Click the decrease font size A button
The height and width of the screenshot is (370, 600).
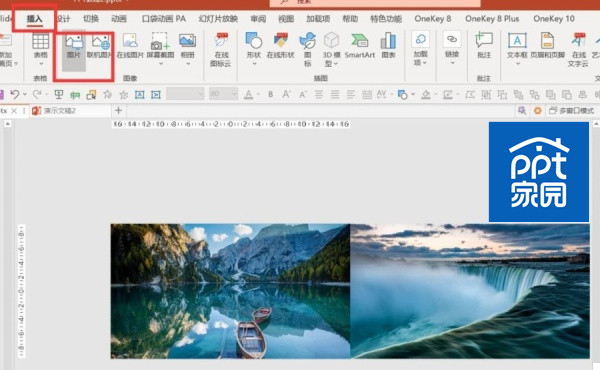303,94
